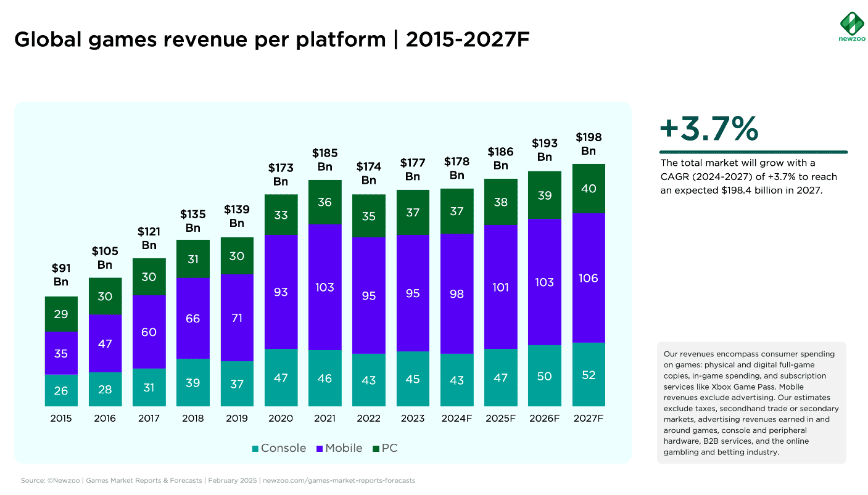Click the 2015 total label '$91 Bn'
The image size is (868, 495).
pyautogui.click(x=61, y=275)
